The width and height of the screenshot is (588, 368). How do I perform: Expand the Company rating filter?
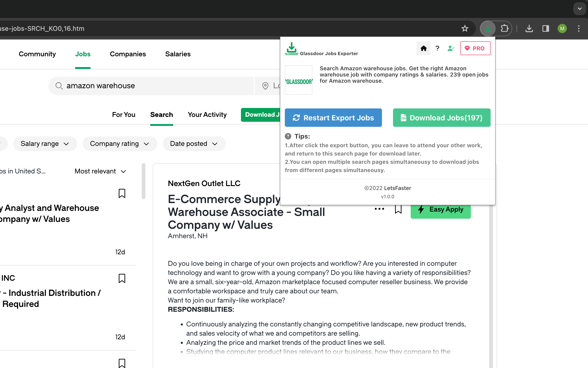point(120,144)
